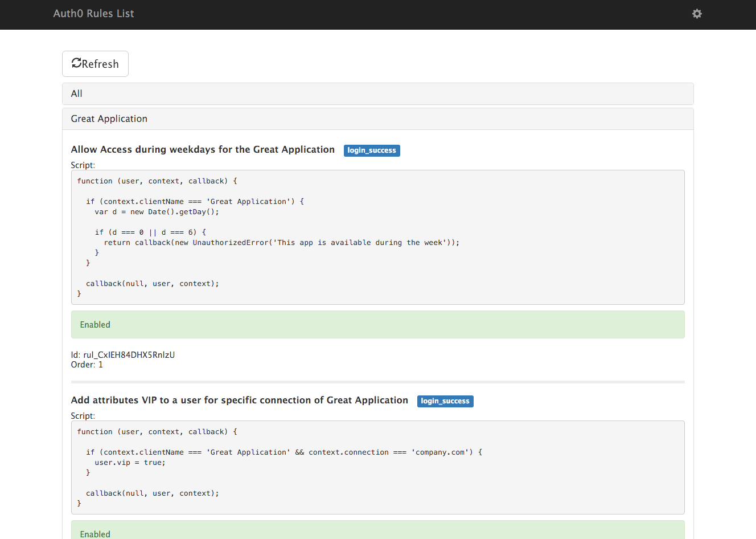Click the "var d = new Date().getDay();" line
This screenshot has height=539, width=756.
coord(157,212)
